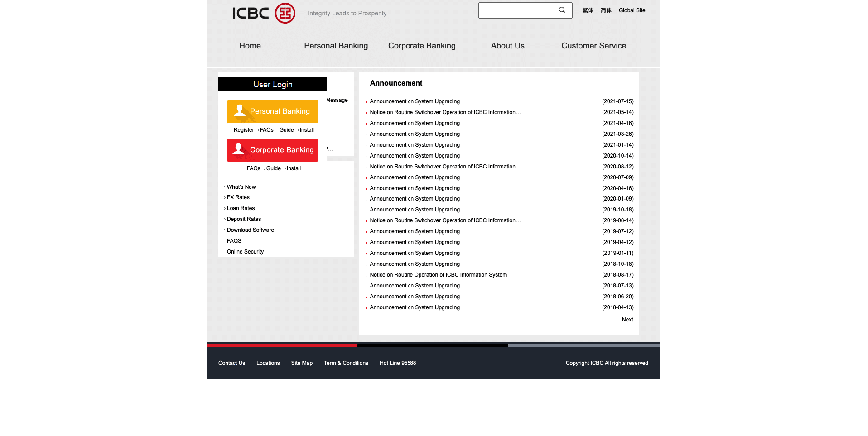Viewport: 868px width, 436px height.
Task: Switch to Traditional Chinese 繁体
Action: (588, 10)
